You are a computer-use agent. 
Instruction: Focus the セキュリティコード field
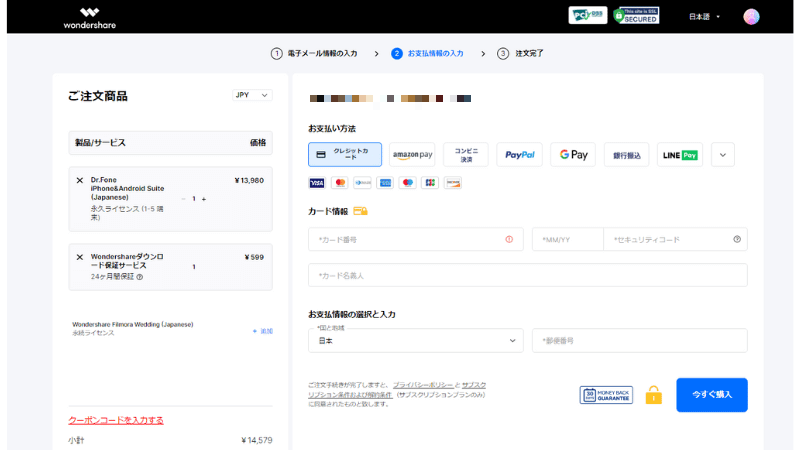coord(675,239)
